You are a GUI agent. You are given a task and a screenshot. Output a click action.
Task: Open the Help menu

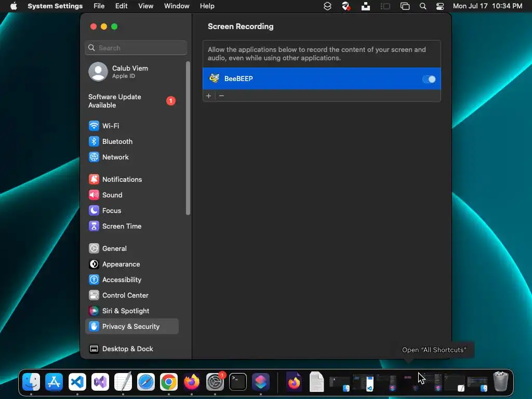(207, 6)
